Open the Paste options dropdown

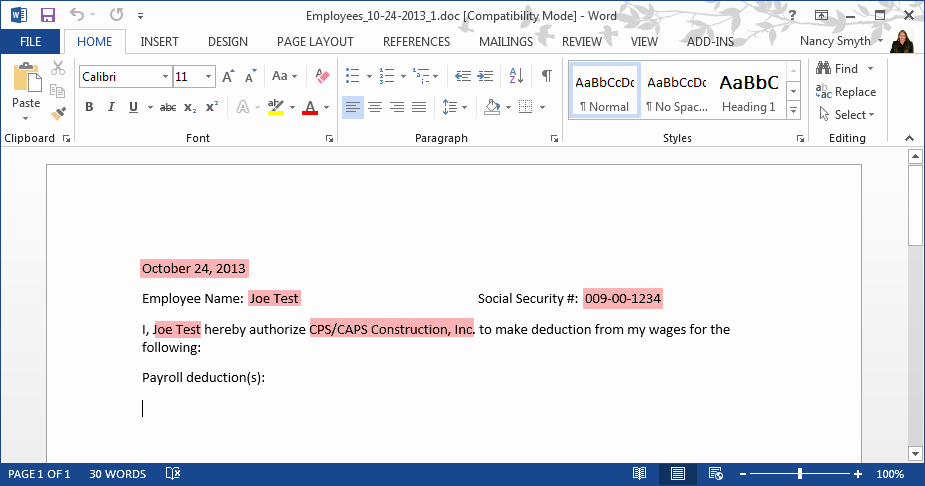pyautogui.click(x=25, y=119)
